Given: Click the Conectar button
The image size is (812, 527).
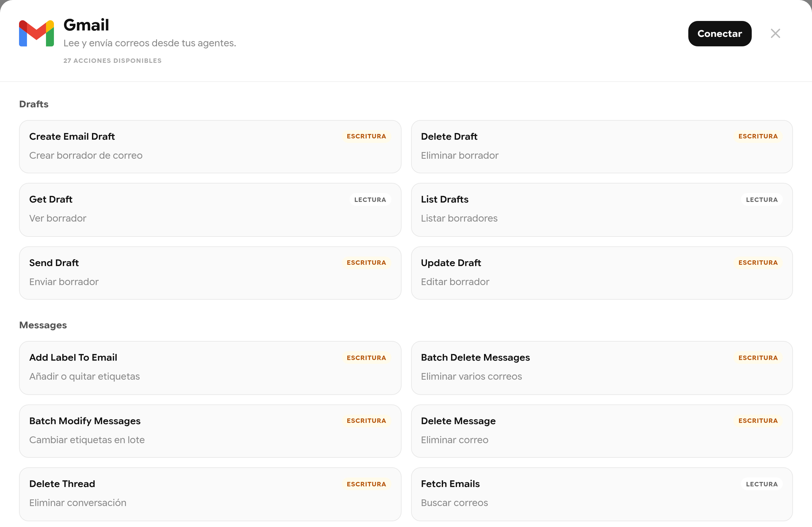Looking at the screenshot, I should [720, 33].
